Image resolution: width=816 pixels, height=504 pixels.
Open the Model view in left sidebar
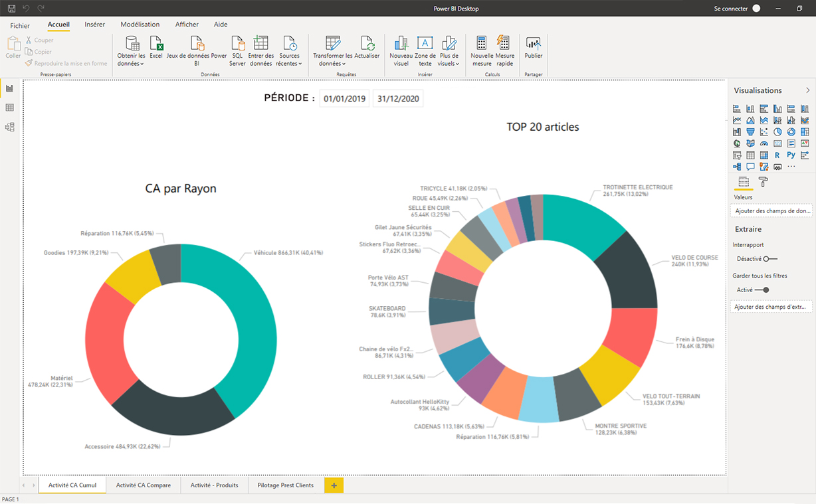pyautogui.click(x=9, y=127)
